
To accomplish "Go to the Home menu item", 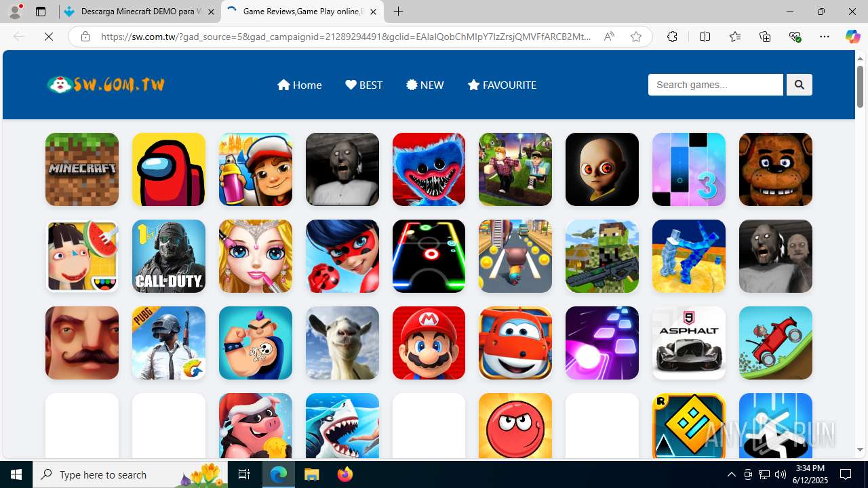I will (299, 85).
